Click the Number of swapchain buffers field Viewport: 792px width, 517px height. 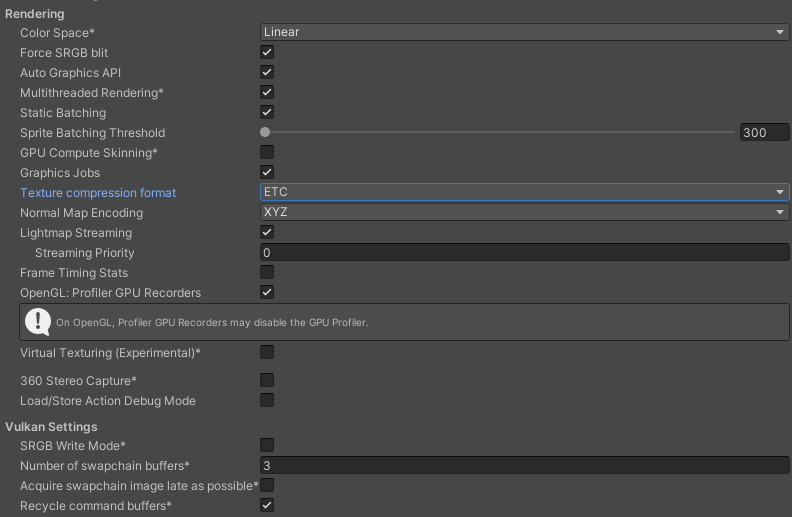pyautogui.click(x=524, y=465)
